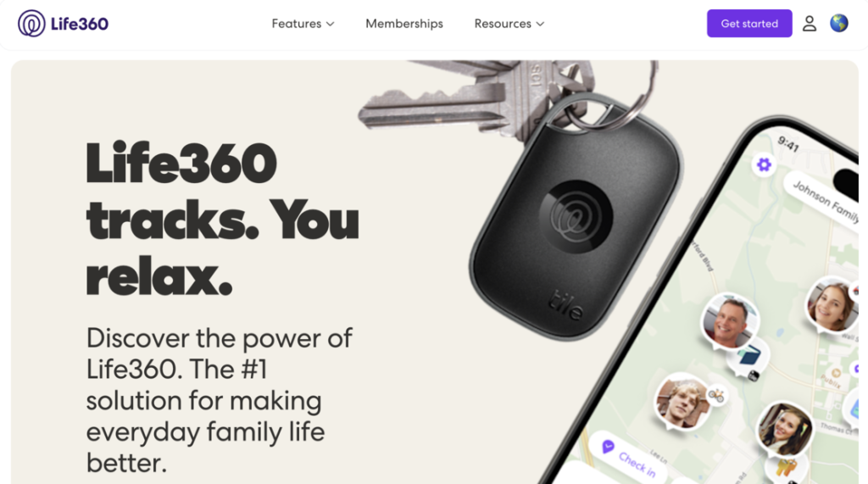868x484 pixels.
Task: Tap the woman's avatar at the phone edge
Action: coord(832,304)
